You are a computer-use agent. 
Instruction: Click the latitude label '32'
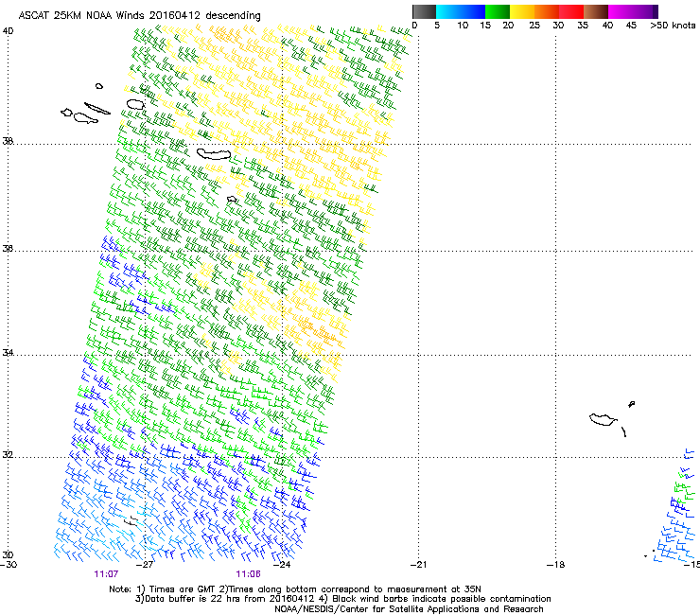[x=8, y=455]
